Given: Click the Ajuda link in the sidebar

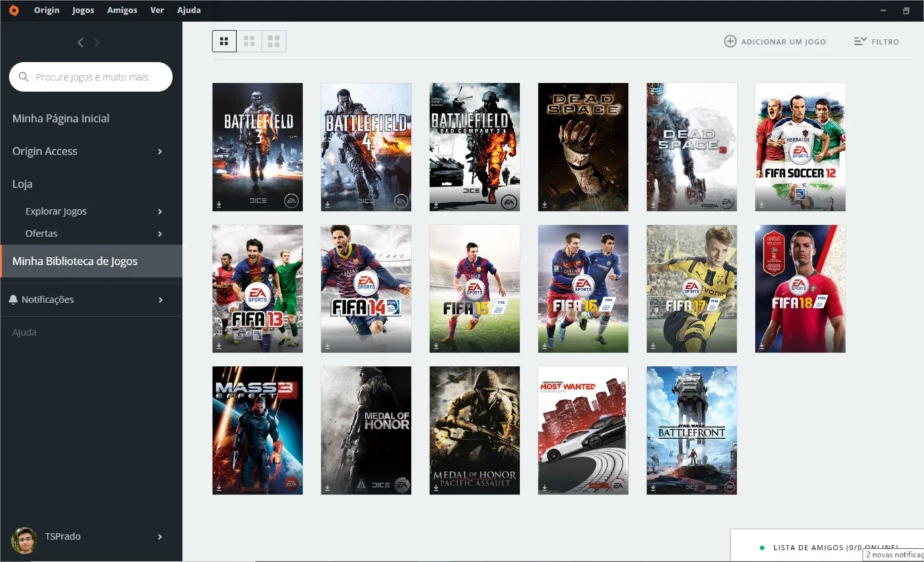Looking at the screenshot, I should tap(24, 332).
